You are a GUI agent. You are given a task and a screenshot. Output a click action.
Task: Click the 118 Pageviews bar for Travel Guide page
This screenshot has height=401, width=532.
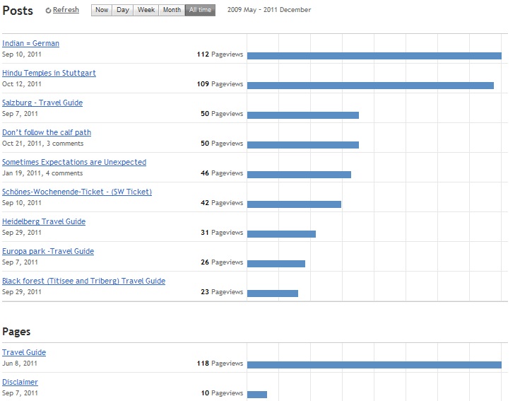(x=374, y=365)
